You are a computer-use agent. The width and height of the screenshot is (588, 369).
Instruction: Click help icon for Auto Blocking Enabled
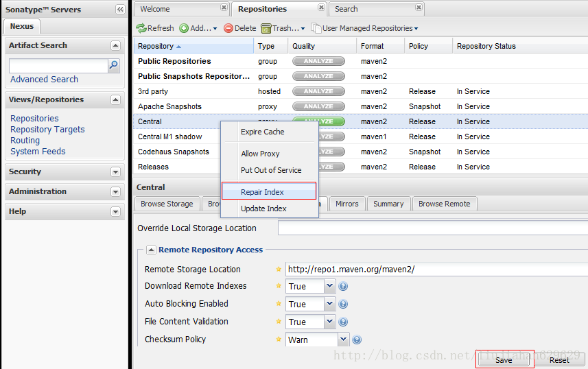point(343,304)
